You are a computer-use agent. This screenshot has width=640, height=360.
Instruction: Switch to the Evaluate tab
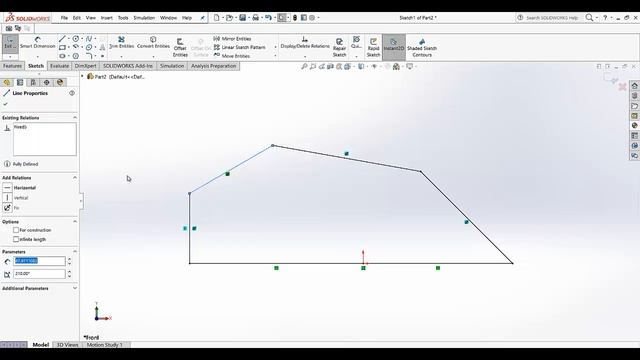click(60, 66)
